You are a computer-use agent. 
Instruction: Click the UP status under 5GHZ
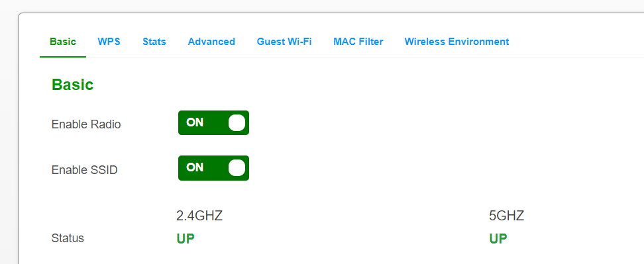[x=498, y=239]
